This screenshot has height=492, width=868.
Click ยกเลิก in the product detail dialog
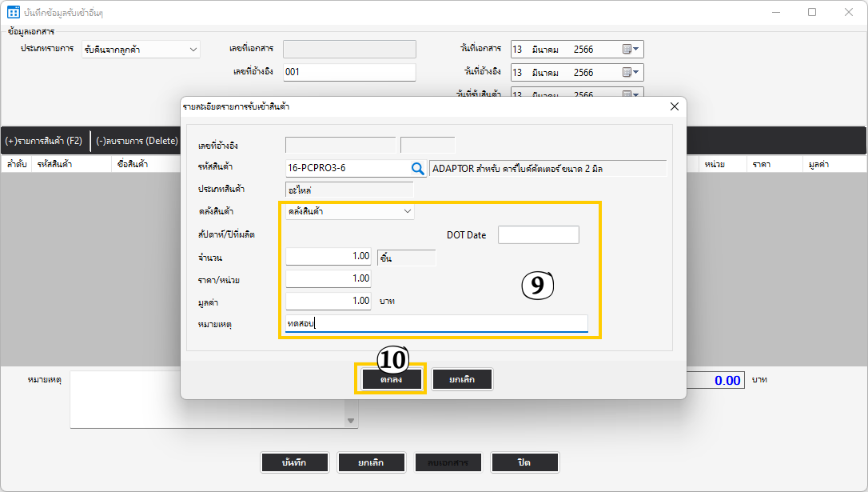coord(462,380)
